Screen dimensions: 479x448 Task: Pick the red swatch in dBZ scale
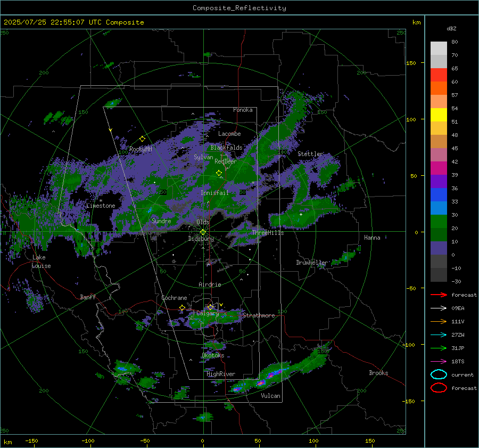pos(439,75)
